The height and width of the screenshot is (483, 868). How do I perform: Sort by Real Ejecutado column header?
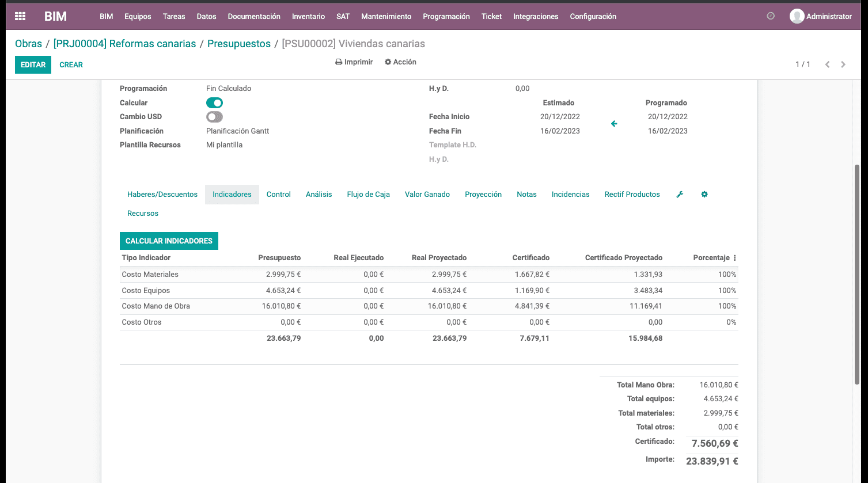pyautogui.click(x=358, y=258)
